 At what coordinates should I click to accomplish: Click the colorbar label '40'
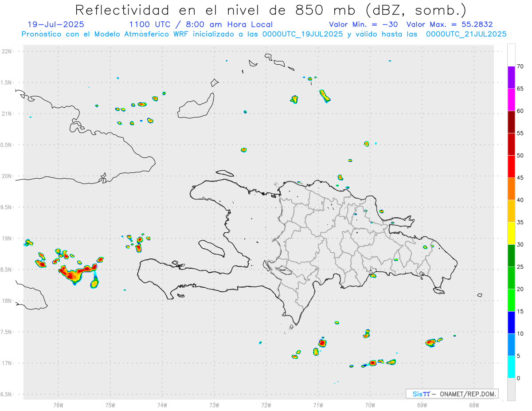(520, 200)
